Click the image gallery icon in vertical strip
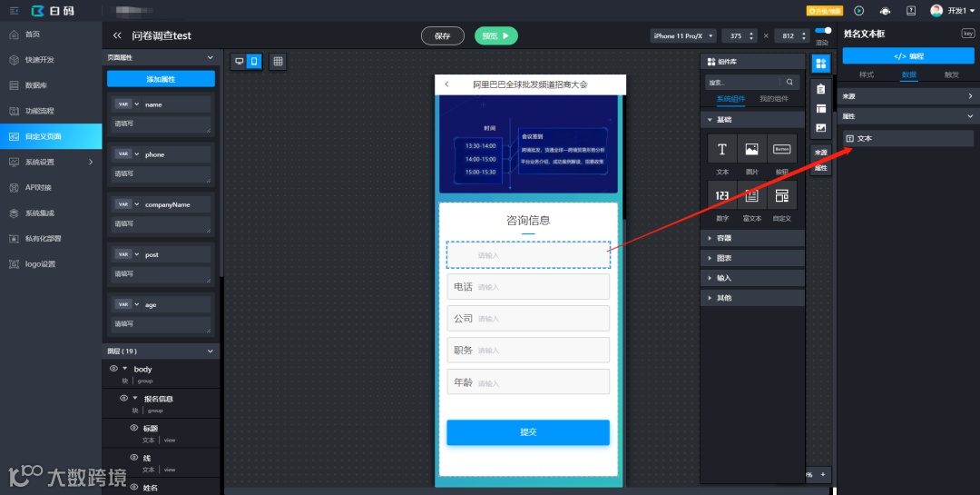The width and height of the screenshot is (980, 495). 820,128
